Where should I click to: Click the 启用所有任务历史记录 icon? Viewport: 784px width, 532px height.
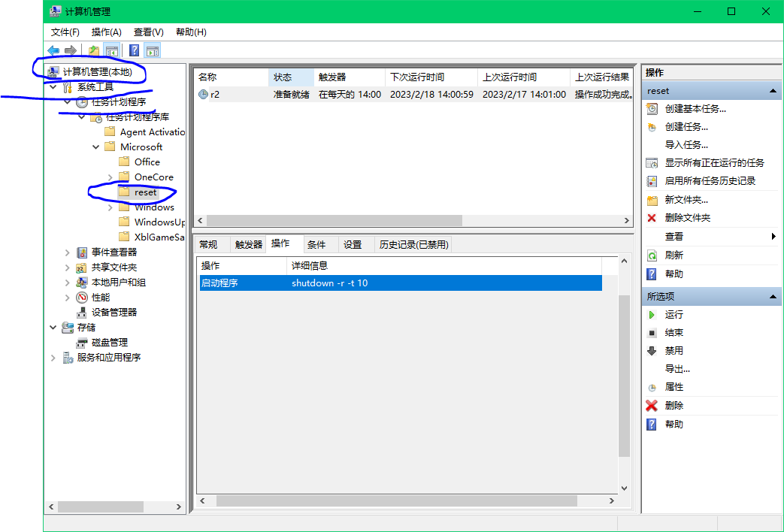[x=652, y=181]
